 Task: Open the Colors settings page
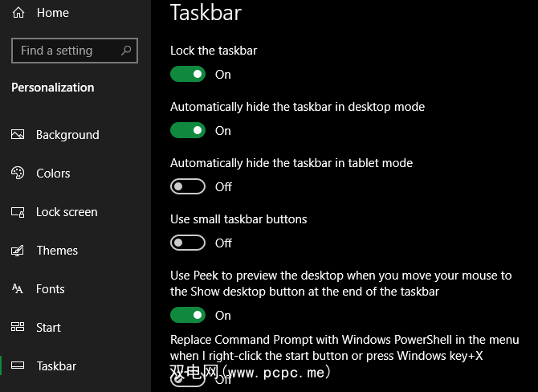[53, 174]
